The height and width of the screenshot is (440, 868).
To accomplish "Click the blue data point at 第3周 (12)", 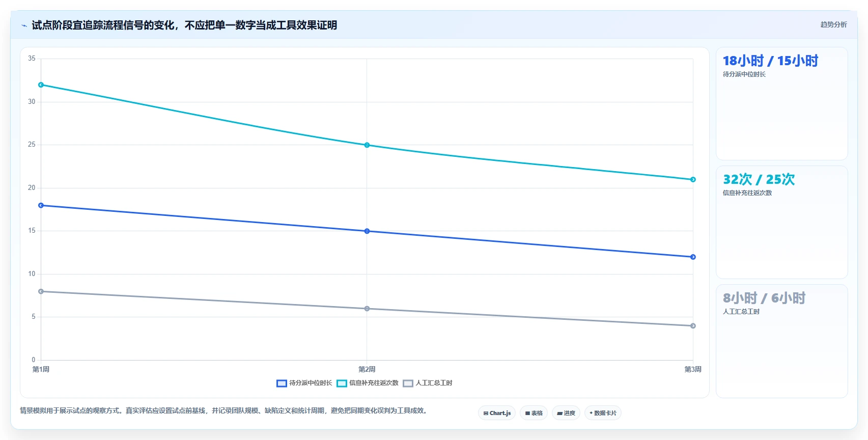I will (x=693, y=257).
